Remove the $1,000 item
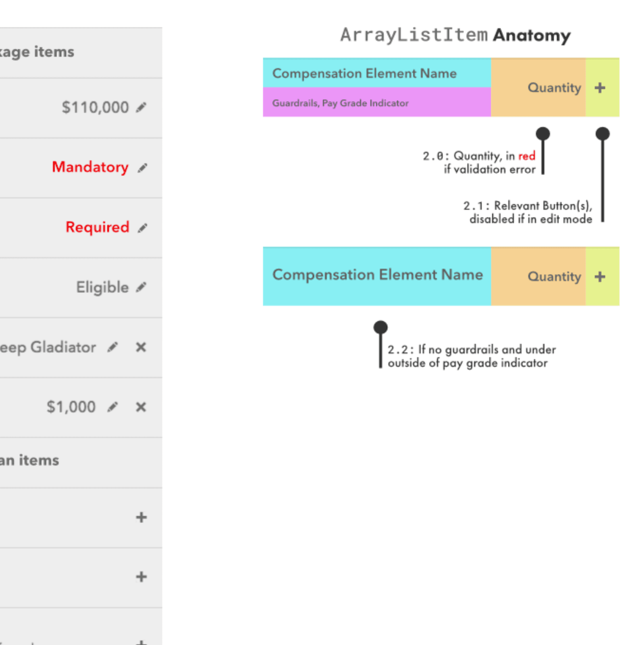 tap(142, 407)
